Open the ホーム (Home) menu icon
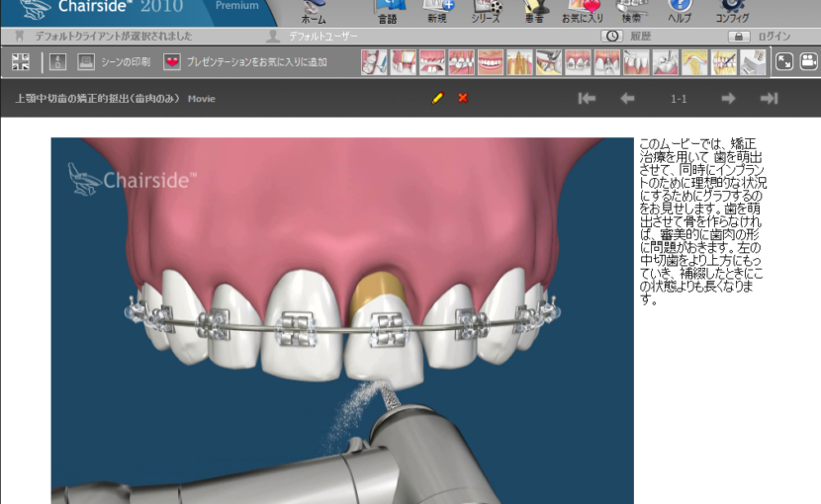821x504 pixels. pyautogui.click(x=314, y=12)
